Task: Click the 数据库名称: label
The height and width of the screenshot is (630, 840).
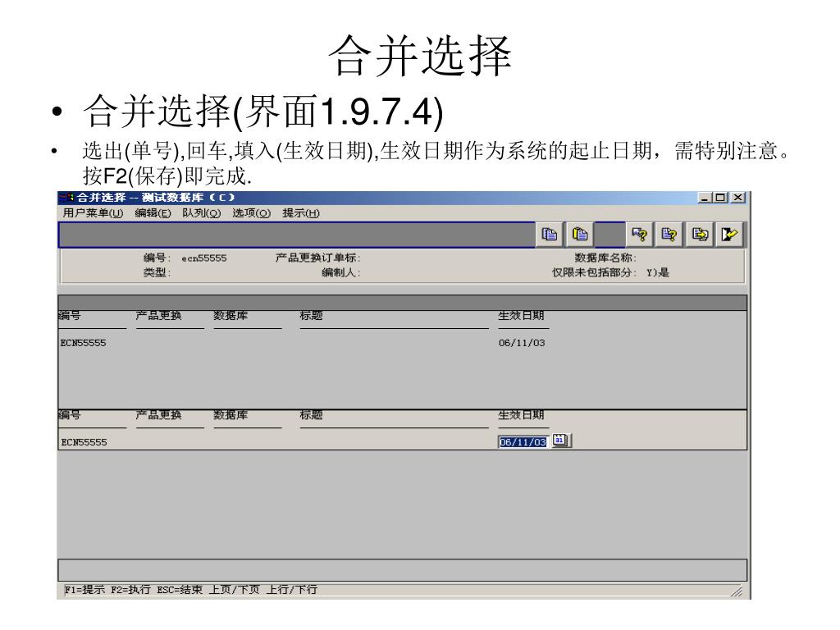Action: pos(605,258)
